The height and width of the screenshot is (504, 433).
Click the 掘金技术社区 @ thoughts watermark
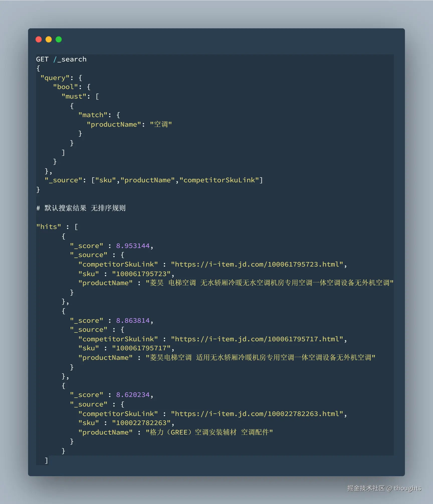click(x=384, y=488)
